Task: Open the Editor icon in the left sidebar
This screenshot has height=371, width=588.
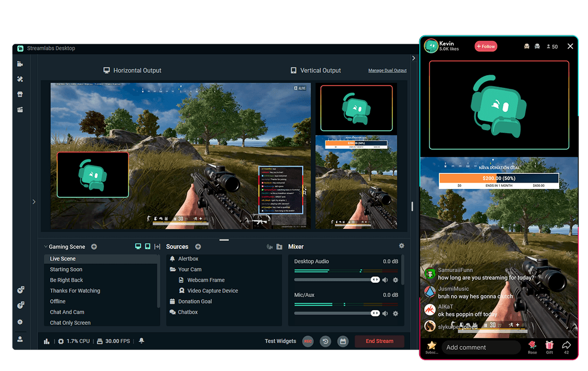Action: point(20,64)
